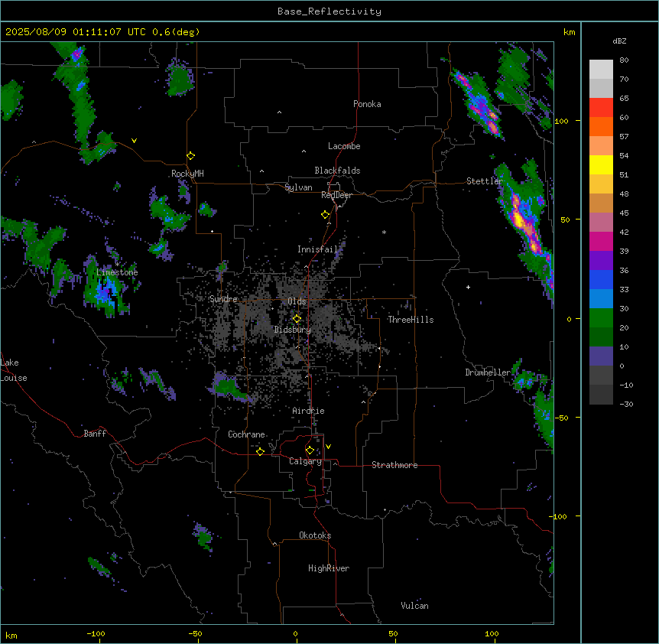
Task: Click the Sundre town label
Action: [x=223, y=299]
